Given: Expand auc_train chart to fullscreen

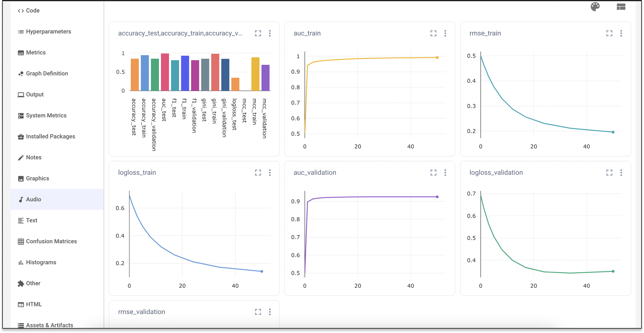Looking at the screenshot, I should coord(433,33).
